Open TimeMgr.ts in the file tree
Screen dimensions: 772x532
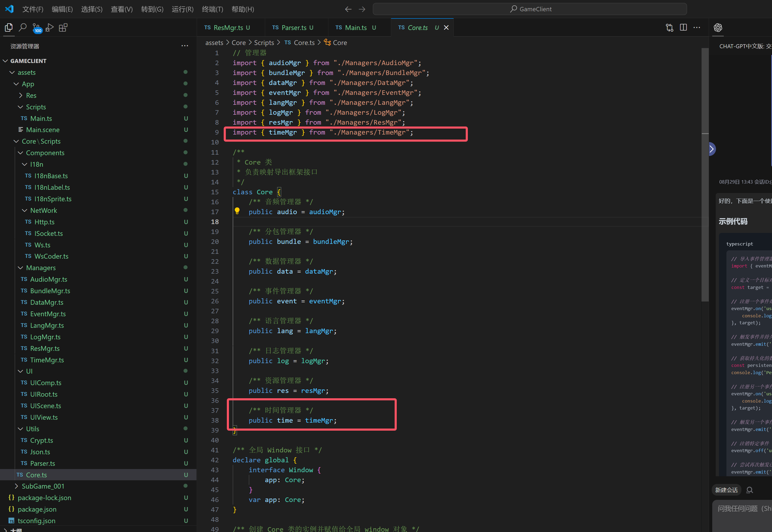click(47, 360)
